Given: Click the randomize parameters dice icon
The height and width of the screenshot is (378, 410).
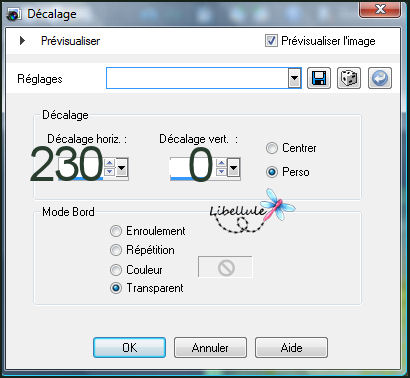Looking at the screenshot, I should tap(349, 78).
